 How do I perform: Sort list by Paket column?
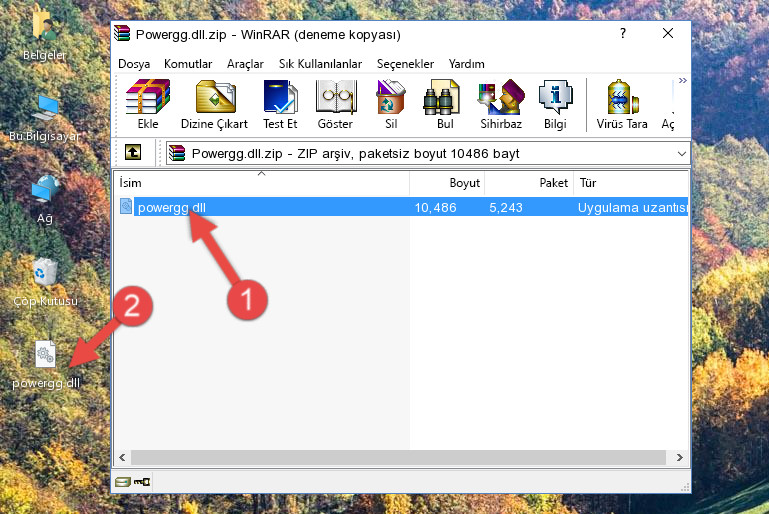tap(529, 182)
